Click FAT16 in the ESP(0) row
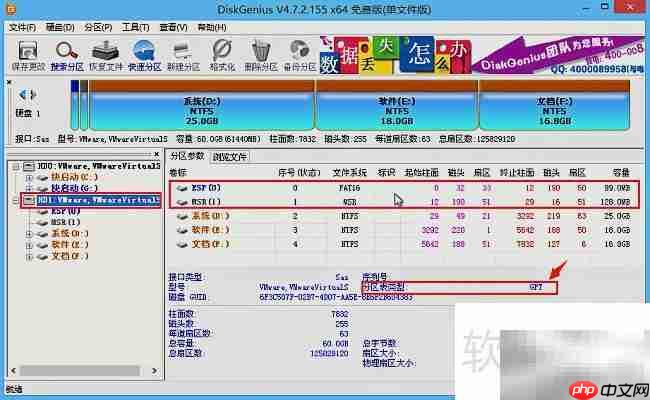This screenshot has height=400, width=650. 349,188
